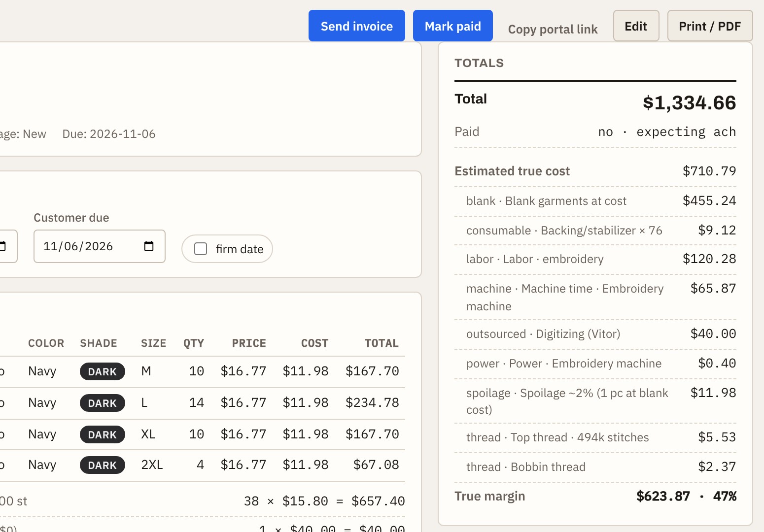
Task: Click the $167.70 total in the M row
Action: click(372, 371)
